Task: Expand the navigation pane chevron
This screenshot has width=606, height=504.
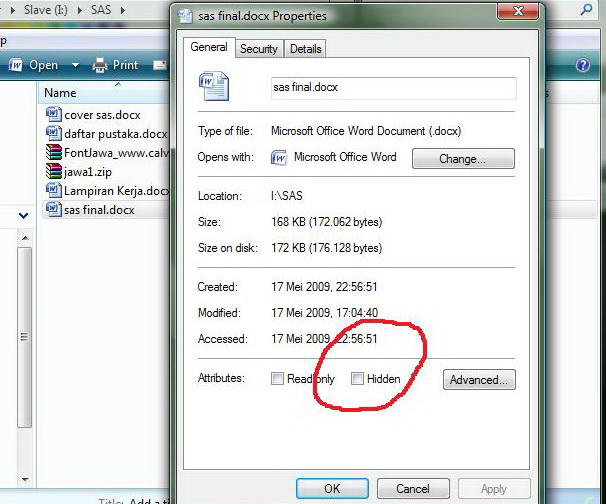Action: pos(24,215)
